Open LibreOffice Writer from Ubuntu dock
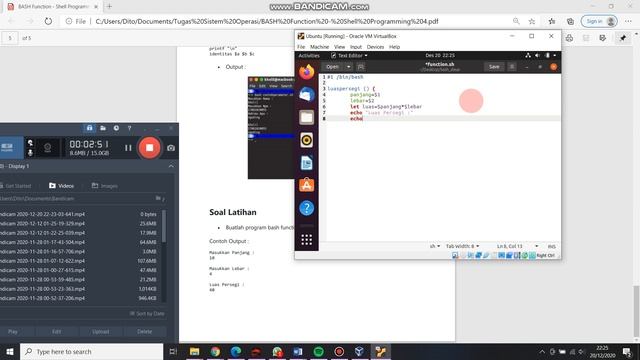The width and height of the screenshot is (640, 360). [307, 163]
